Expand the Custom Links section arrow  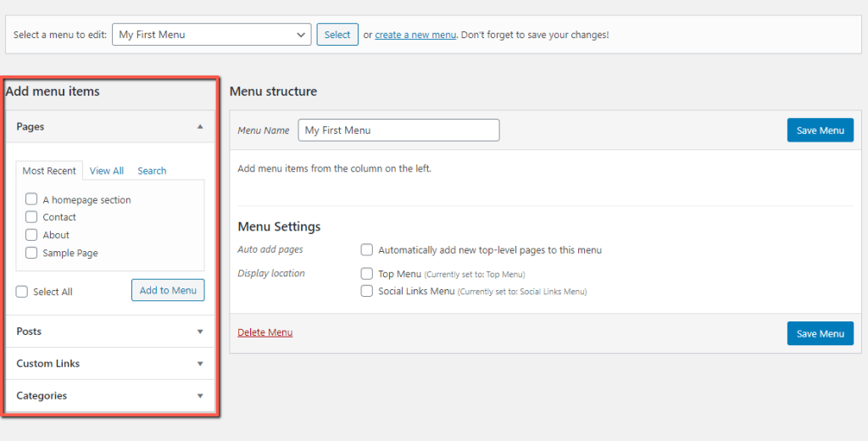pos(200,364)
